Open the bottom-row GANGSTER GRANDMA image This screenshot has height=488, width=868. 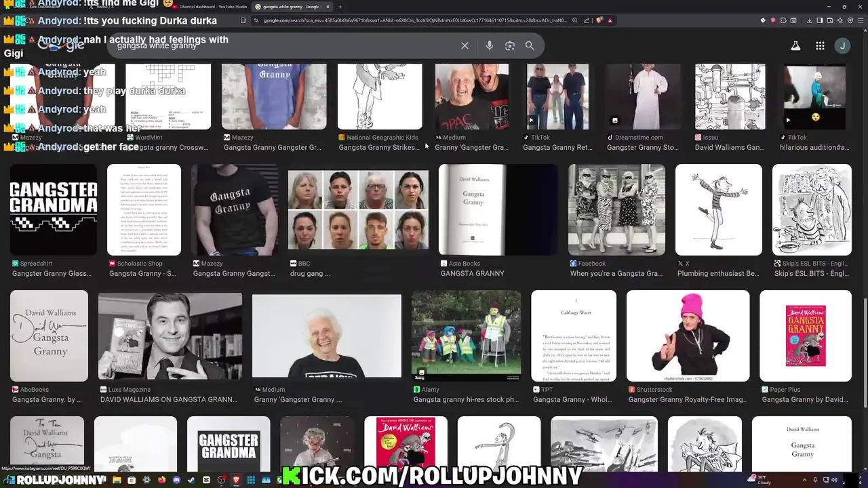tap(229, 444)
